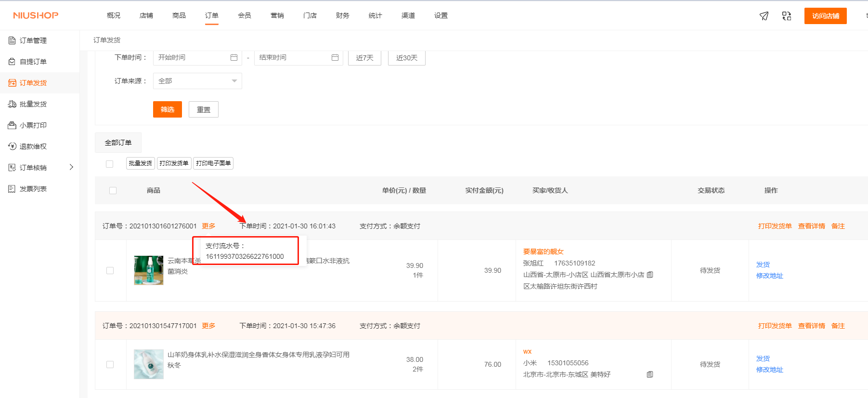The width and height of the screenshot is (868, 398).
Task: Click the paper plane icon in header
Action: click(764, 16)
